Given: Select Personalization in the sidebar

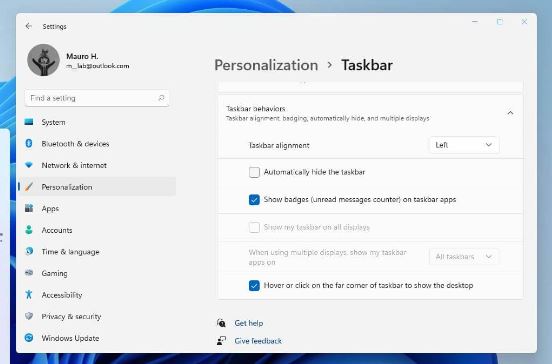Looking at the screenshot, I should 98,187.
